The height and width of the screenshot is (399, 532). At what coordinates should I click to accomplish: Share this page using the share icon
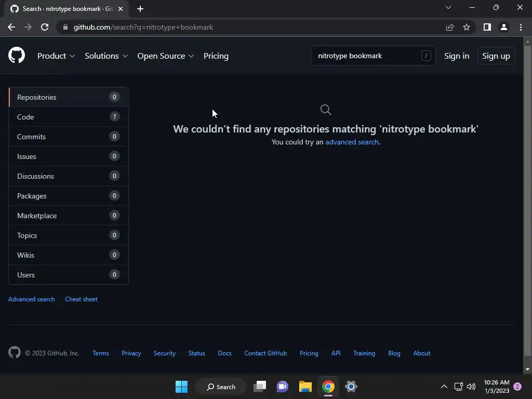(450, 27)
